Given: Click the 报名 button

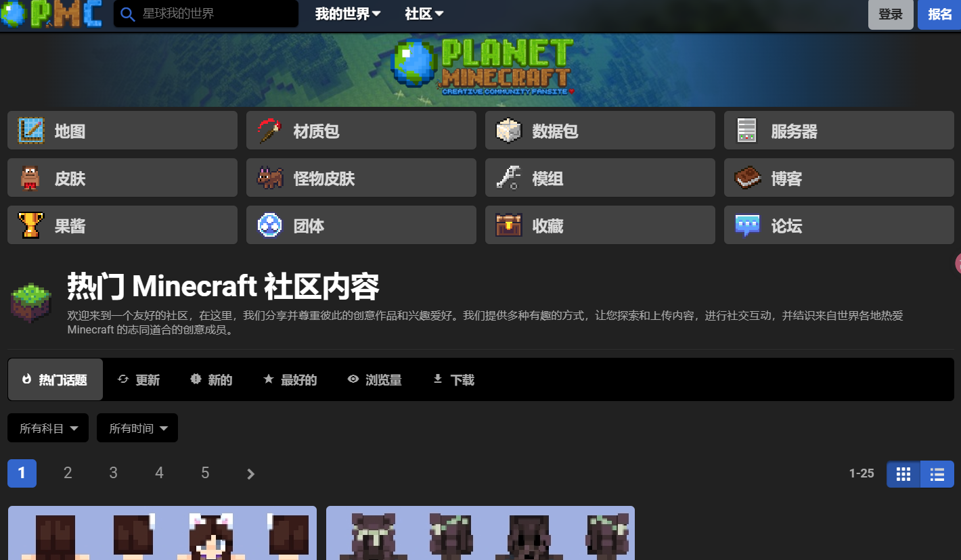Looking at the screenshot, I should (939, 14).
